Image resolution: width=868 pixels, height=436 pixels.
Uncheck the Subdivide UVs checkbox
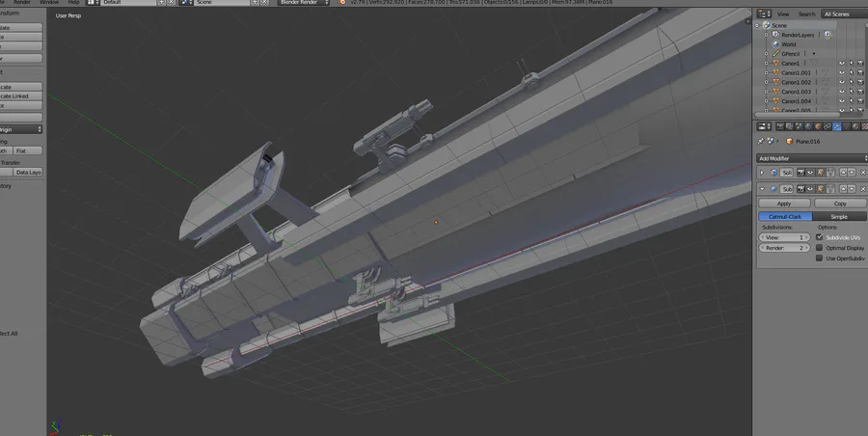[x=819, y=237]
